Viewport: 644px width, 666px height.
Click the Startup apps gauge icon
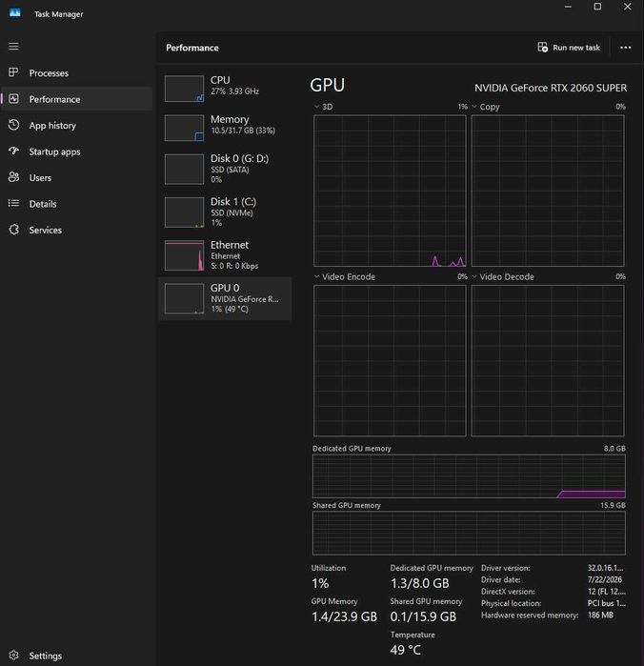pyautogui.click(x=13, y=151)
